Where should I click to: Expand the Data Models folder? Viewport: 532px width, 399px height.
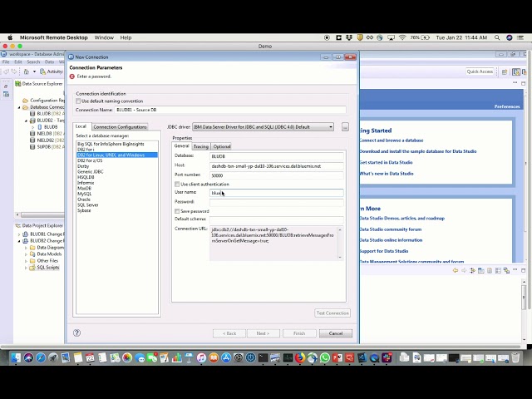[x=26, y=254]
